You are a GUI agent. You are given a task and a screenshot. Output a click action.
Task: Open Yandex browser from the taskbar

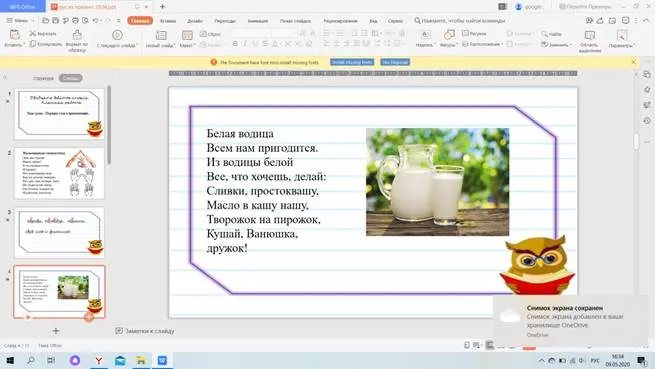pyautogui.click(x=99, y=360)
